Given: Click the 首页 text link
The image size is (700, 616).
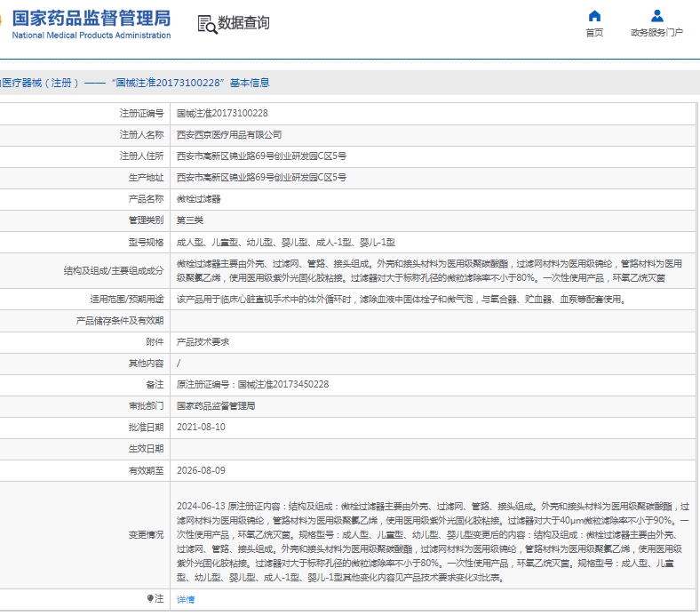Looking at the screenshot, I should [594, 33].
